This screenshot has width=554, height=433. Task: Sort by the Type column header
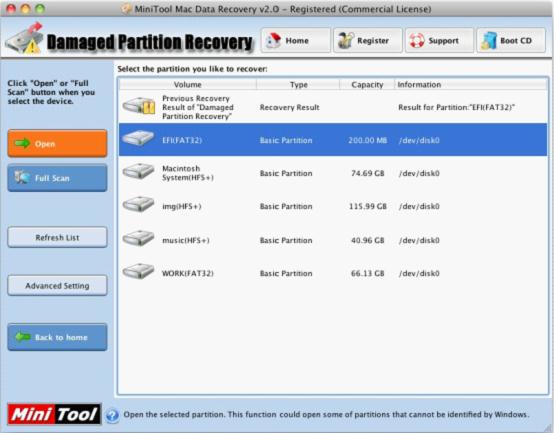coord(299,84)
